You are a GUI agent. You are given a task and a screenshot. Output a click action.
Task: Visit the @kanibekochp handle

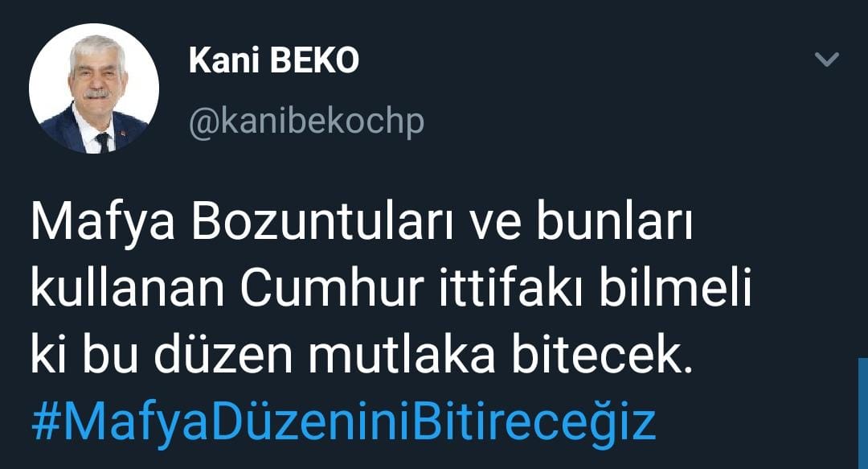tap(307, 122)
